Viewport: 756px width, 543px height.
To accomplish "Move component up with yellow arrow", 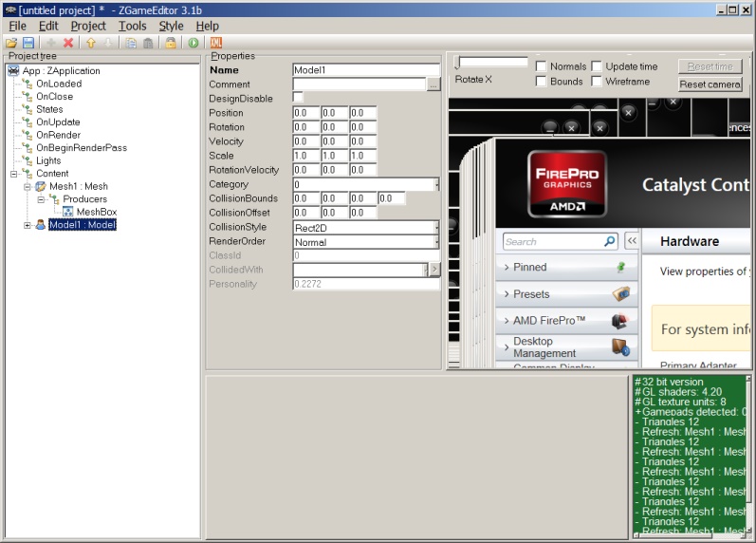I will (x=91, y=43).
